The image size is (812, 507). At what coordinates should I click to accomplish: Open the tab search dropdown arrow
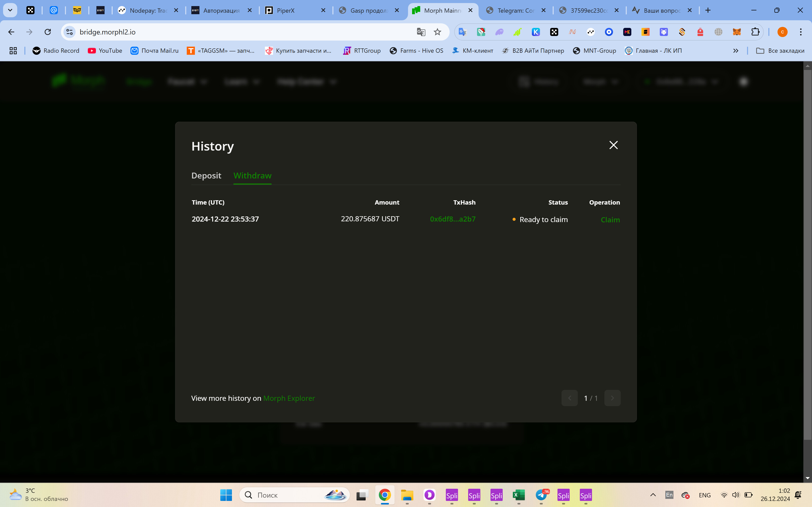[10, 10]
